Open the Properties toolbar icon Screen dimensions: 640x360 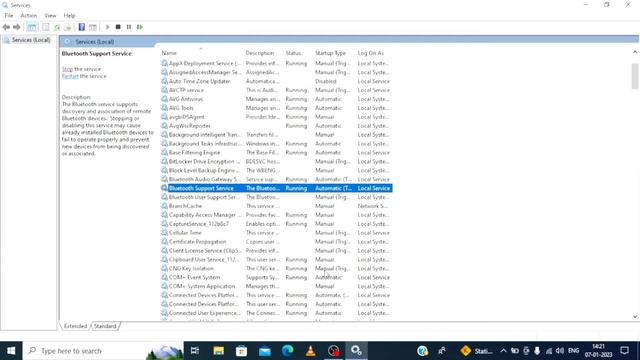tap(46, 27)
